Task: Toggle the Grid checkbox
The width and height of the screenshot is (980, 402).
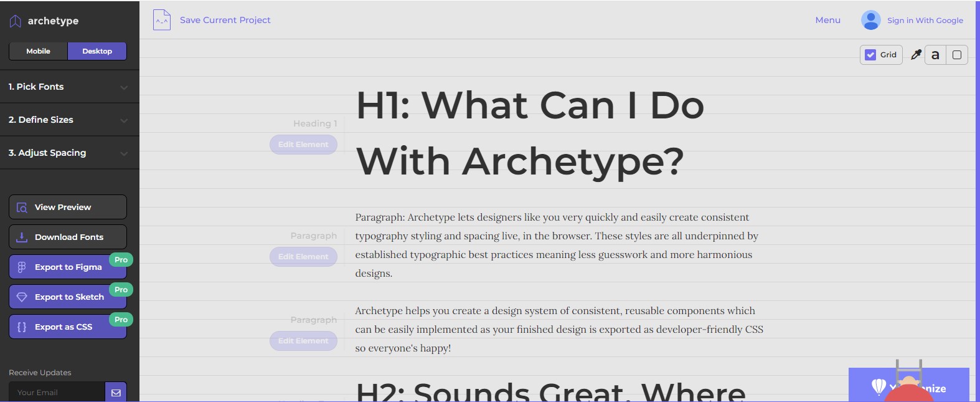Action: point(870,55)
